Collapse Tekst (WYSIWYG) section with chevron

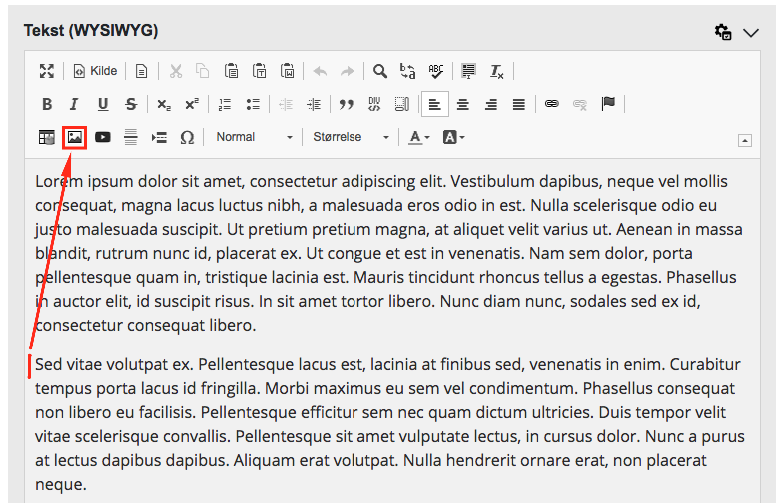751,33
